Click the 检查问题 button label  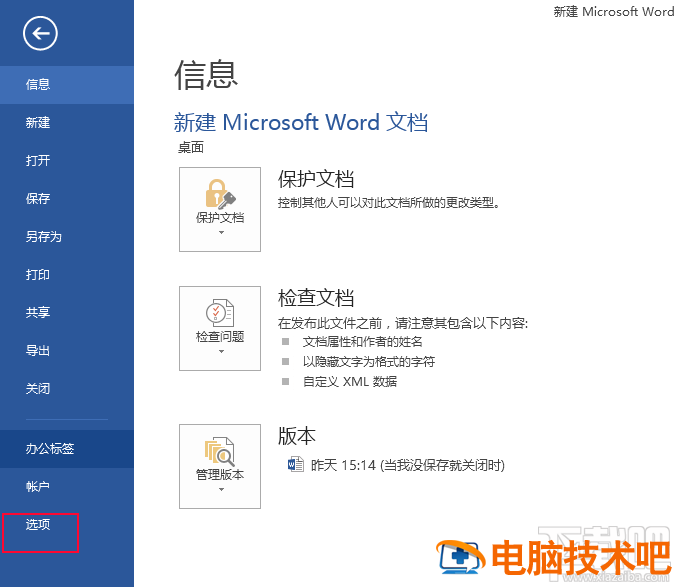[220, 336]
